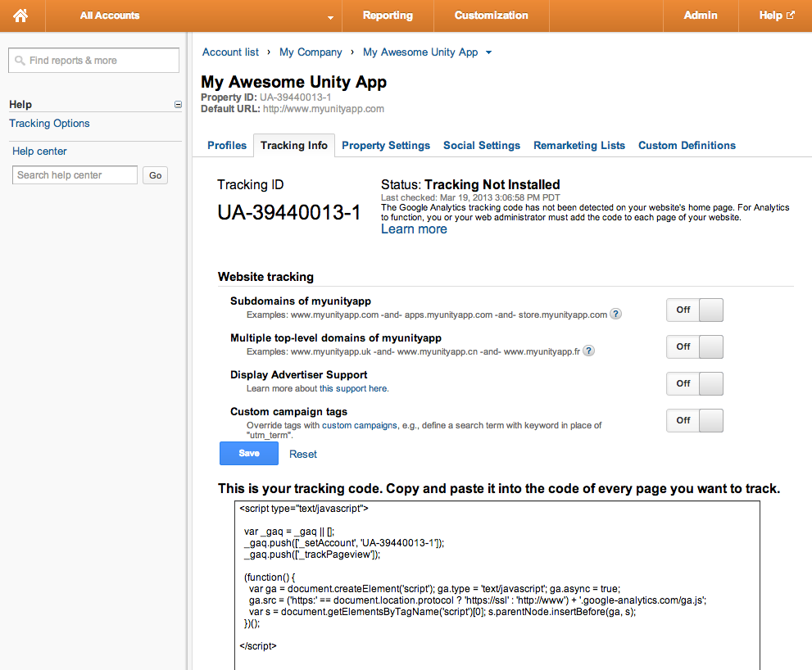This screenshot has width=812, height=670.
Task: Click the Subdomains help question icon
Action: point(615,314)
